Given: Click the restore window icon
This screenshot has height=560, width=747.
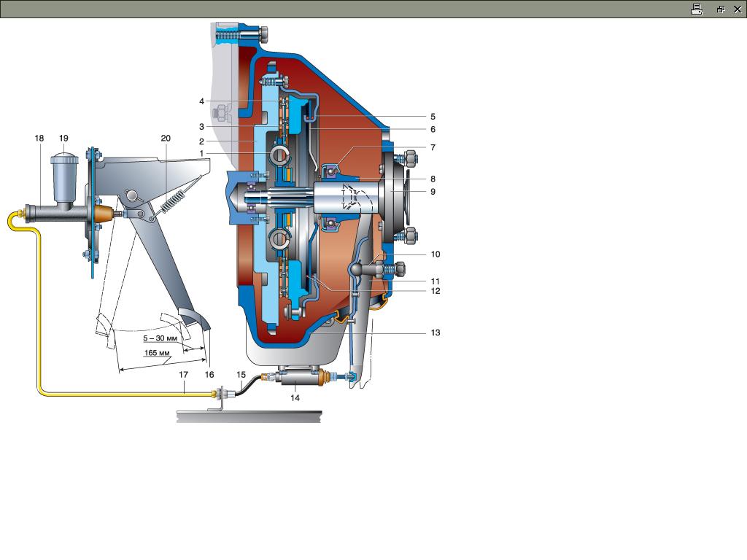Looking at the screenshot, I should (x=720, y=9).
